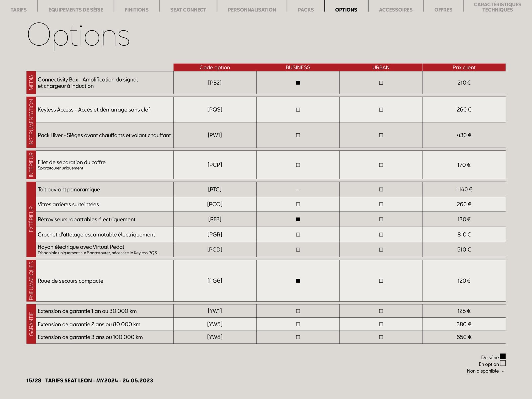This screenshot has height=399, width=532.
Task: Open the FINITIONS tab
Action: (x=137, y=10)
